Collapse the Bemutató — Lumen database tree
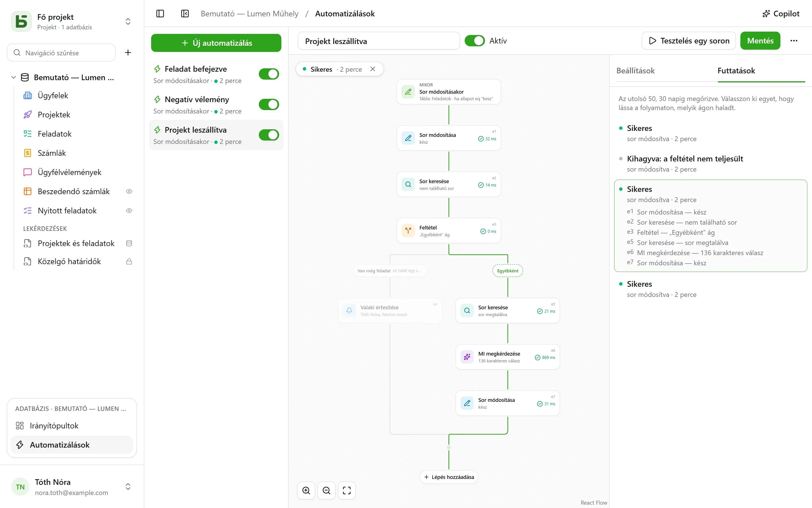The height and width of the screenshot is (508, 812). tap(14, 77)
